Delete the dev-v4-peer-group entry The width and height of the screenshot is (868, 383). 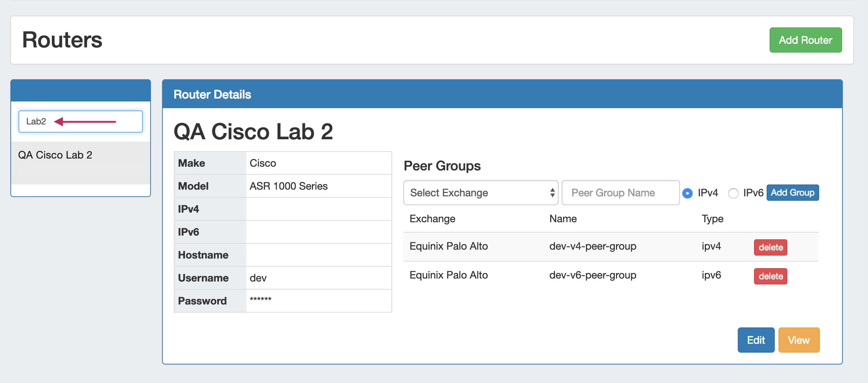pyautogui.click(x=770, y=247)
